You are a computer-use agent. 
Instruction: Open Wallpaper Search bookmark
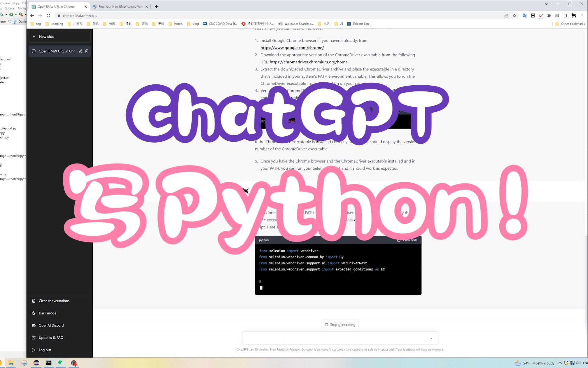296,24
